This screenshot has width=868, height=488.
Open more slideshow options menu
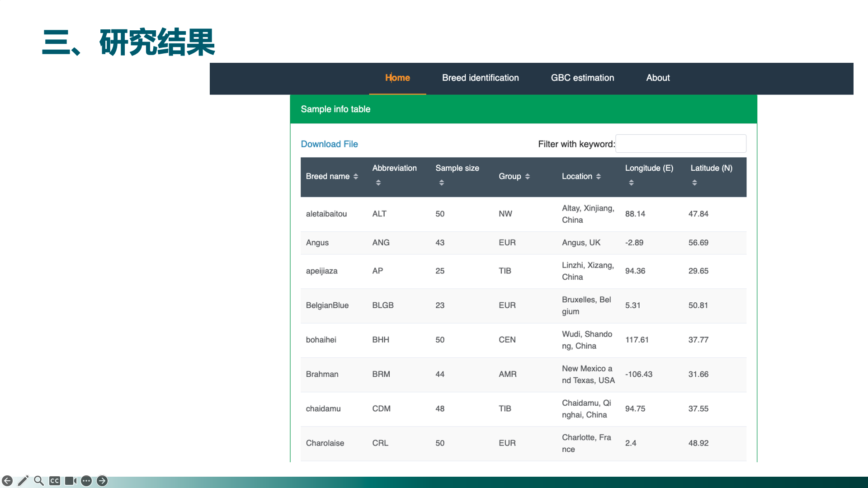coord(86,481)
